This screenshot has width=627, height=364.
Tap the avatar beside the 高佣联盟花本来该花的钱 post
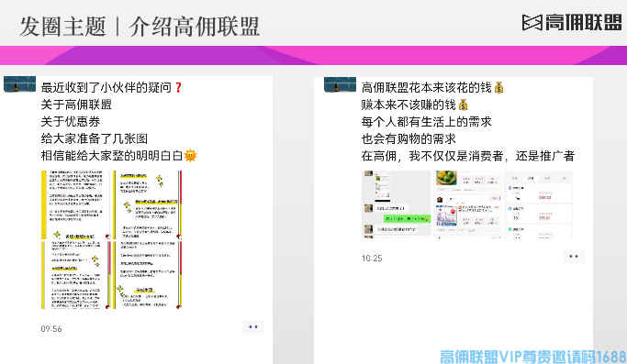340,84
